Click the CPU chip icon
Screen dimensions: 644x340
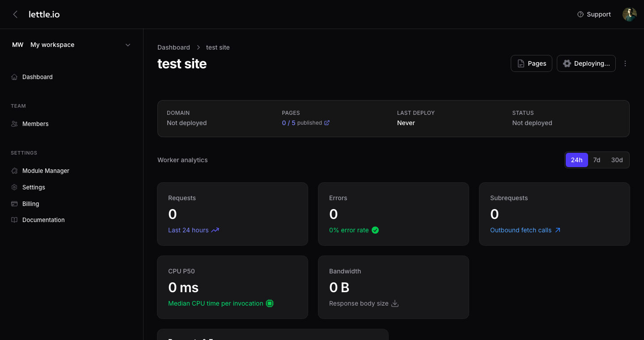click(x=270, y=303)
